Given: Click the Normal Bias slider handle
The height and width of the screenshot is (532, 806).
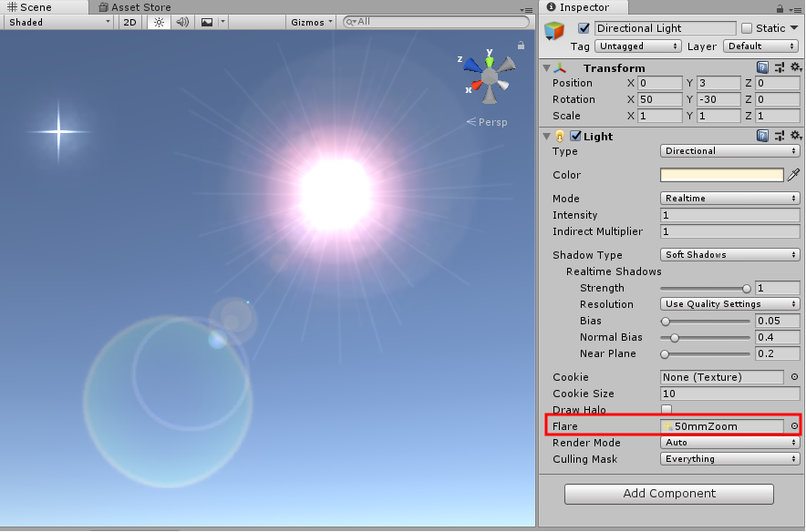Looking at the screenshot, I should (675, 338).
